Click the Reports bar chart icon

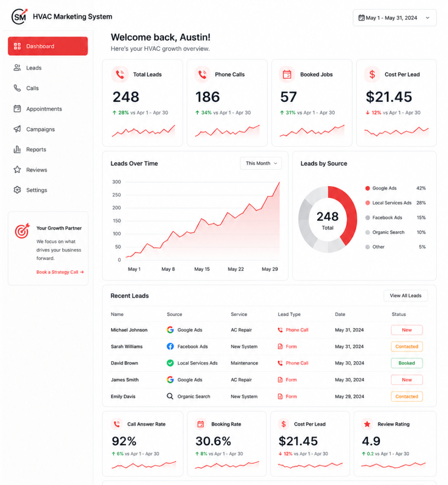[17, 149]
